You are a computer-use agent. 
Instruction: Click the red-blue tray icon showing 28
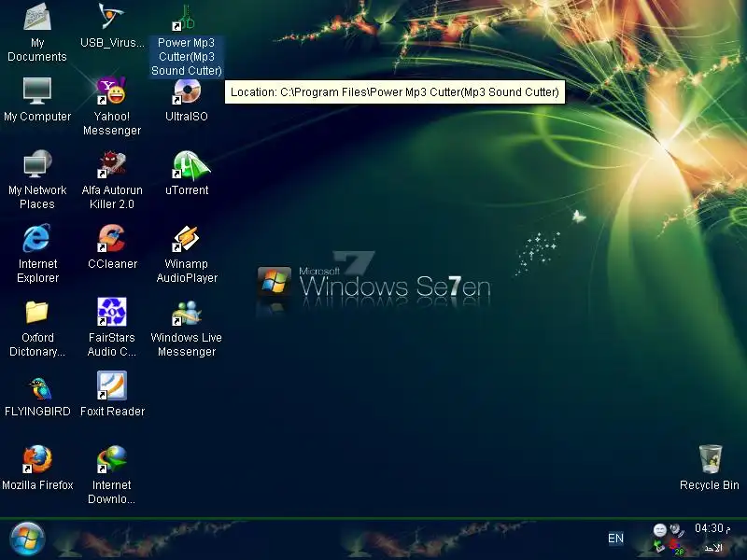pos(676,547)
